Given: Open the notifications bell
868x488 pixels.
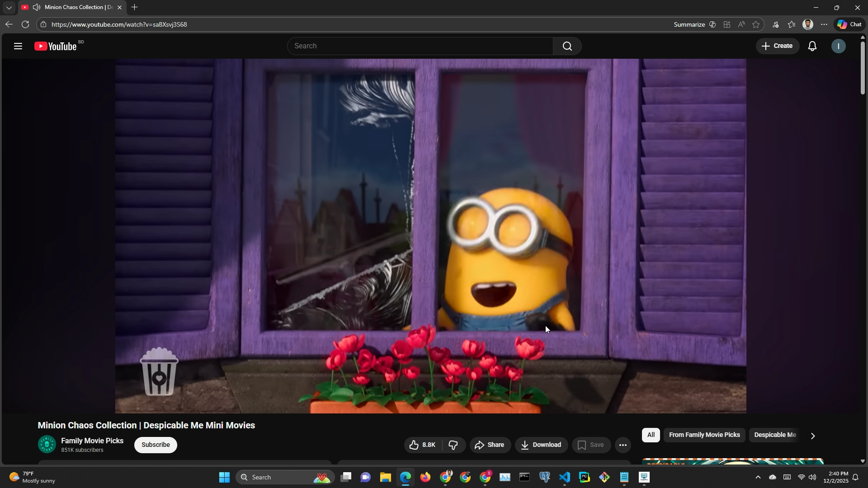Looking at the screenshot, I should 812,46.
